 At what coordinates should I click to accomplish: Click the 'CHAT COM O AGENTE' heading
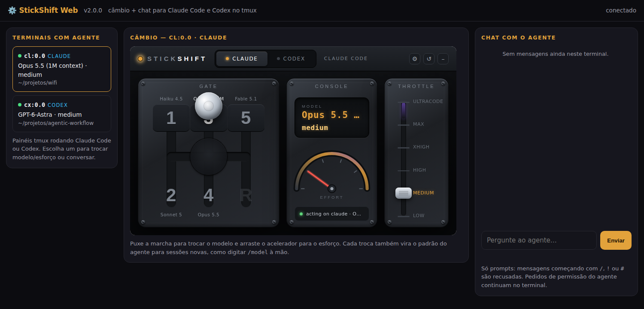tap(519, 38)
